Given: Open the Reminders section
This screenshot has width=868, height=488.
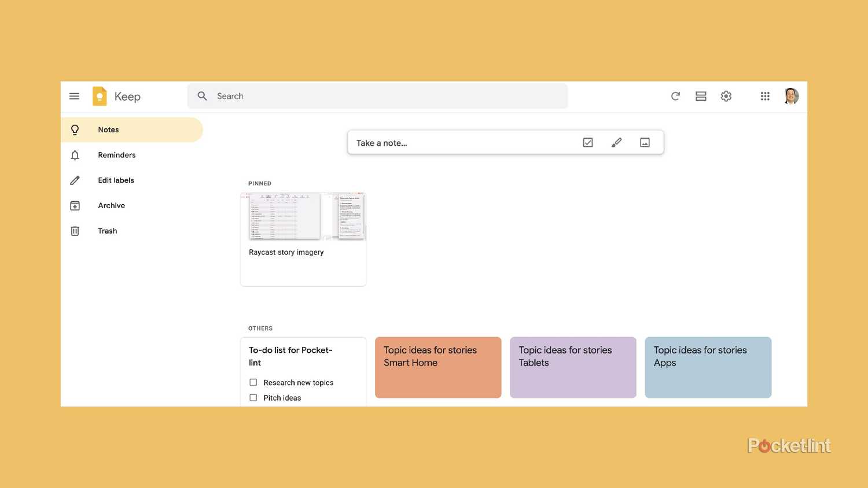Looking at the screenshot, I should (116, 154).
